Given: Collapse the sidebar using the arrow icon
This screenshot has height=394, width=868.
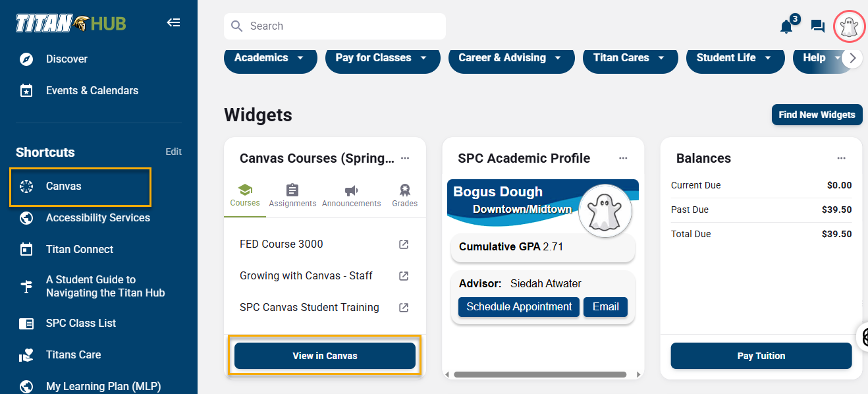Looking at the screenshot, I should click(x=173, y=23).
